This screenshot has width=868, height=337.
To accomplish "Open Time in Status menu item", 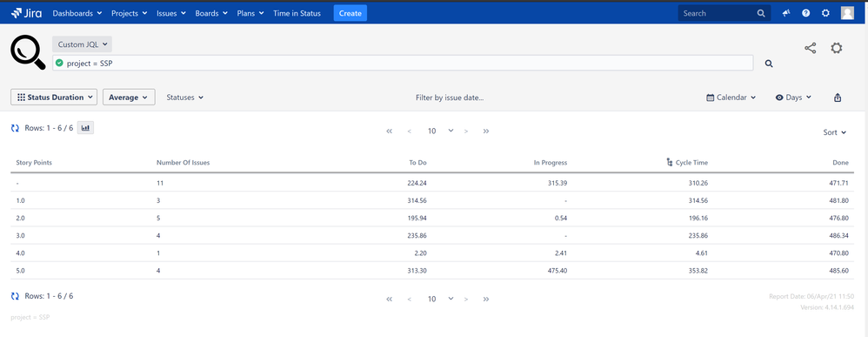I will 297,13.
